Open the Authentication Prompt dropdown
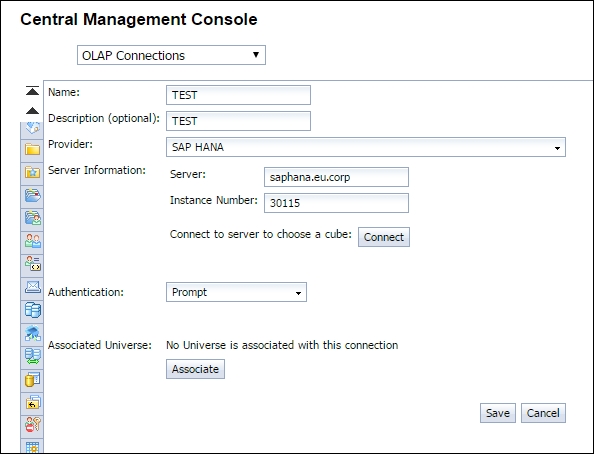Viewport: 594px width, 454px height. coord(236,292)
